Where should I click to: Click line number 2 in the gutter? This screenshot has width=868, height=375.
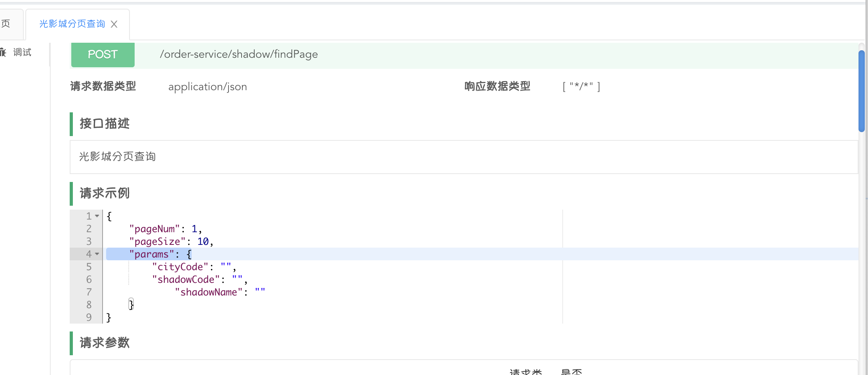click(x=89, y=229)
